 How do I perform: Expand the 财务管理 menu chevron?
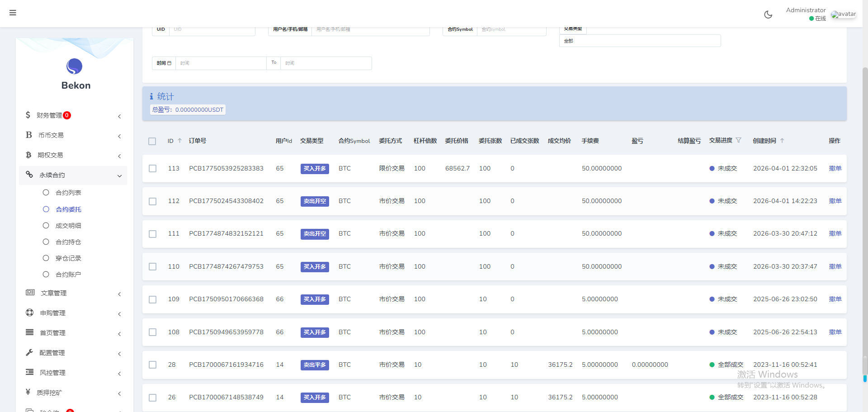point(119,116)
